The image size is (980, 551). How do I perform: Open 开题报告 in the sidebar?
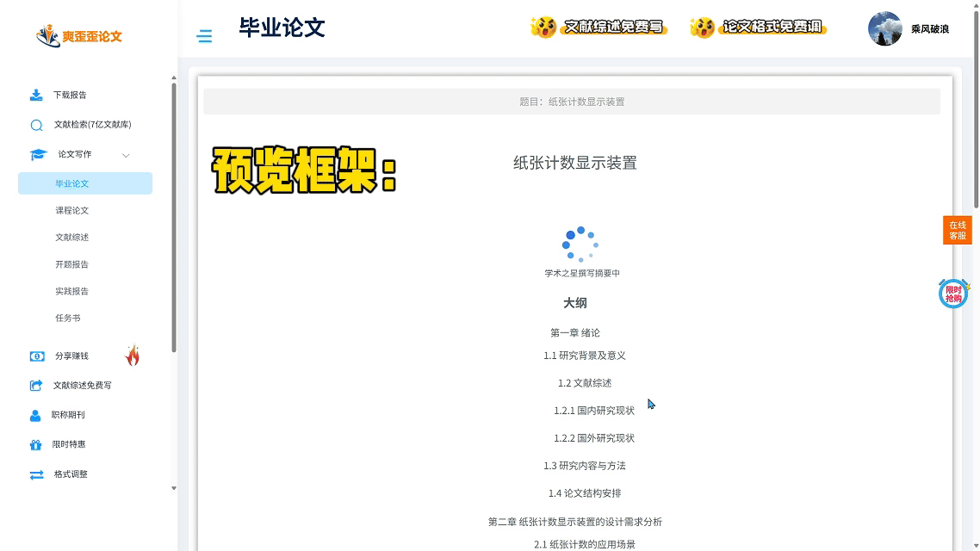point(72,264)
